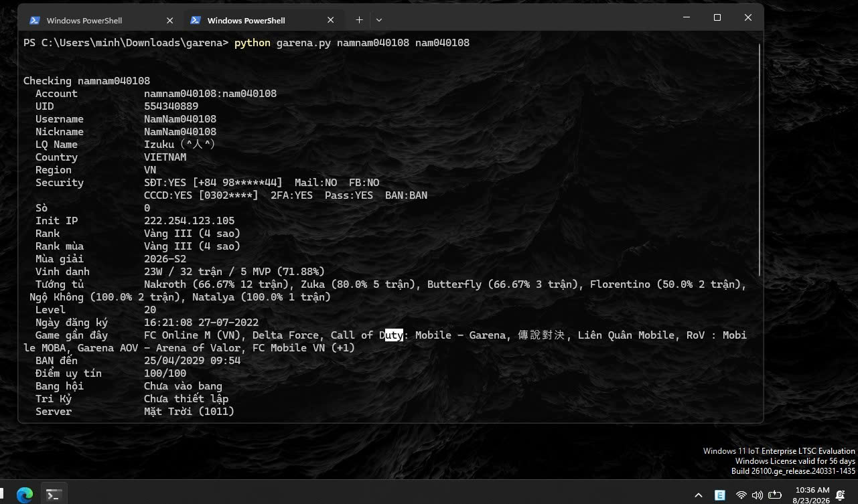This screenshot has width=858, height=504.
Task: Maximize the Windows Terminal window
Action: tap(717, 17)
